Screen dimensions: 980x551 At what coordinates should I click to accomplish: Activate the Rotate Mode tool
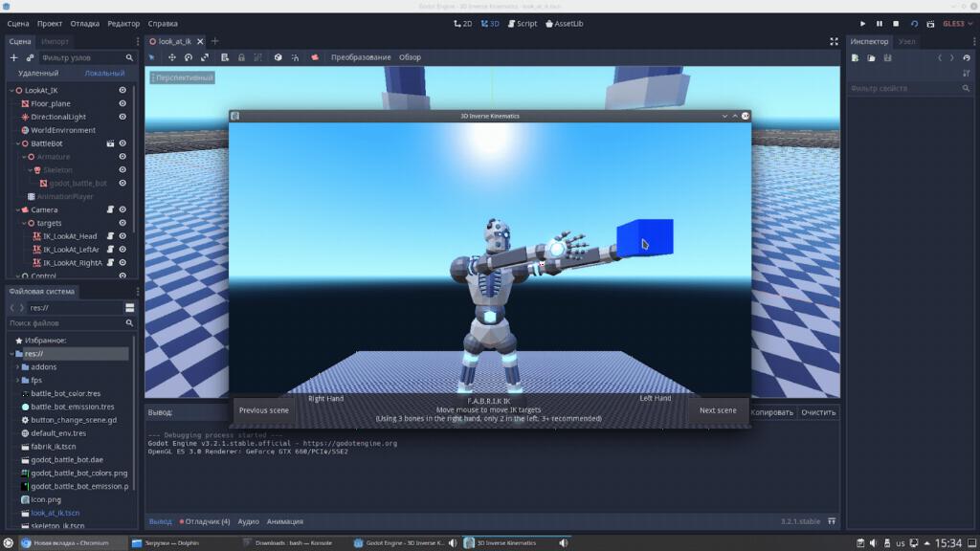[189, 57]
